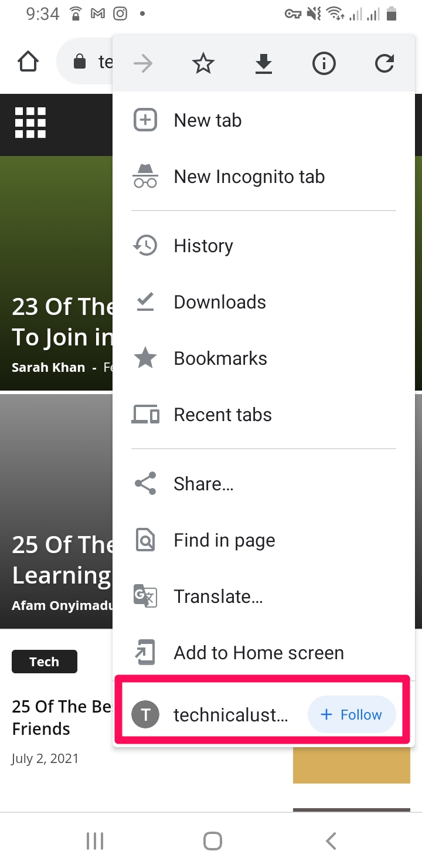Go to Chrome home icon
422x868 pixels.
28,62
